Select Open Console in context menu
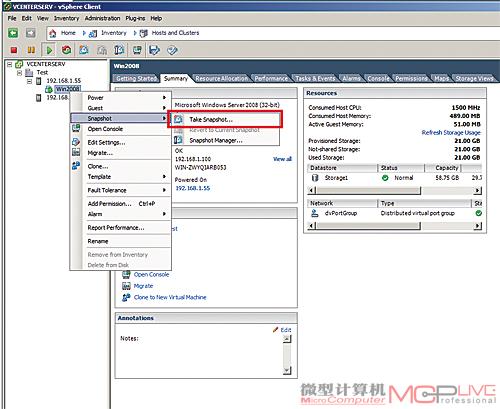The height and width of the screenshot is (409, 500). coord(121,129)
